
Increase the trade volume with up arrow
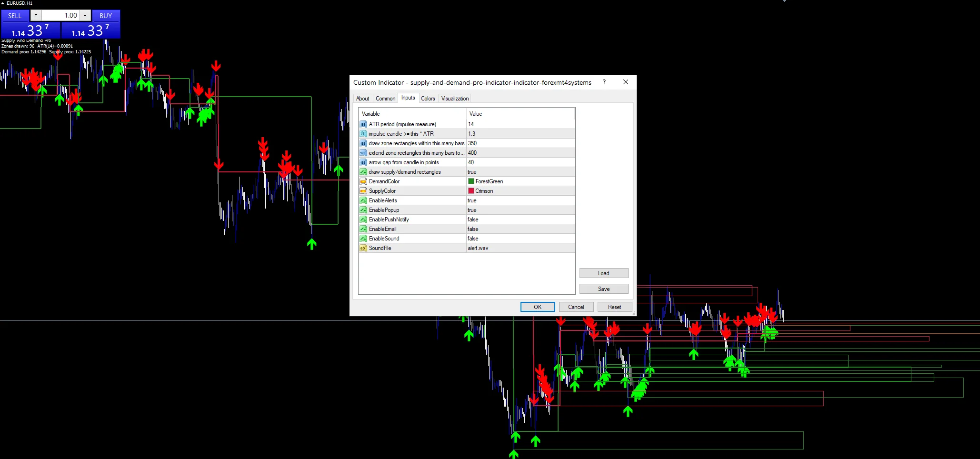[85, 15]
